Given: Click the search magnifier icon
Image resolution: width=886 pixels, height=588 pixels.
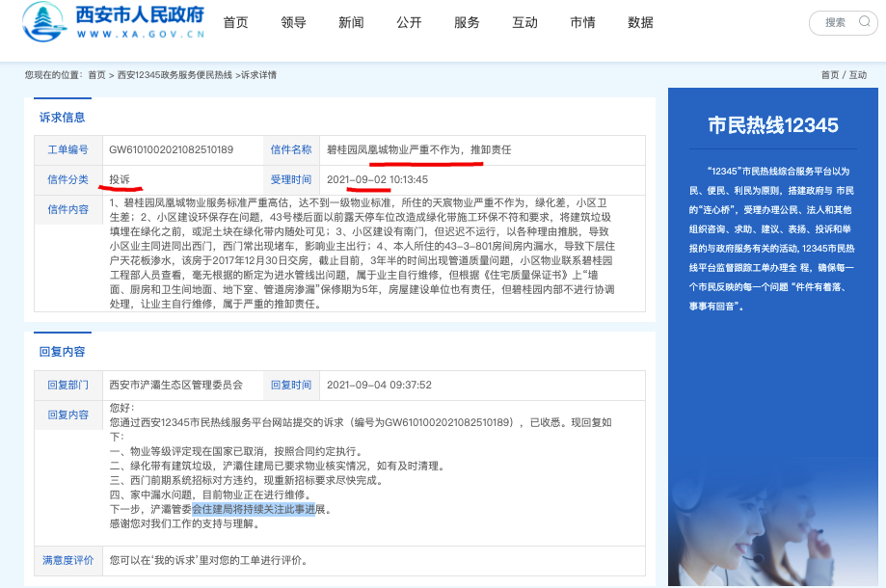Looking at the screenshot, I should click(864, 22).
